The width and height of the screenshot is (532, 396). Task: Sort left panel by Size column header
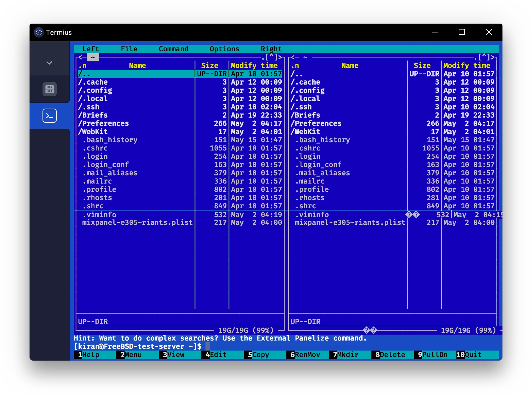[210, 66]
